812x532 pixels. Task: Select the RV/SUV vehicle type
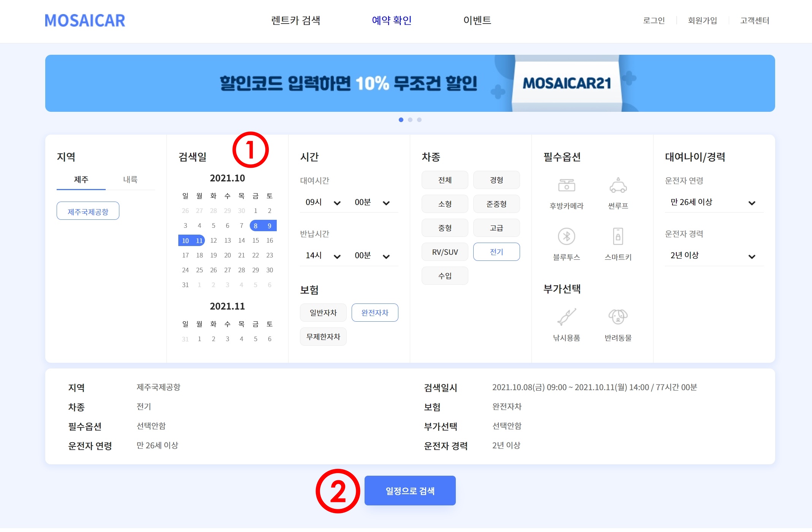pyautogui.click(x=445, y=251)
